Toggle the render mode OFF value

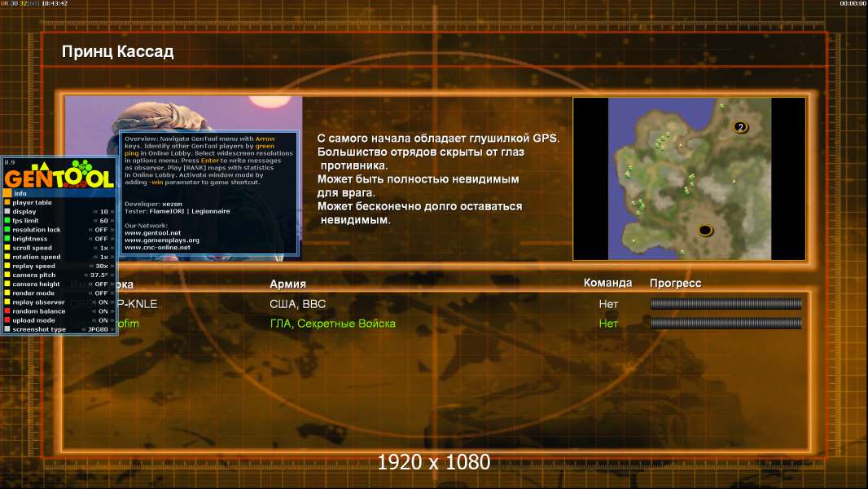tap(101, 293)
